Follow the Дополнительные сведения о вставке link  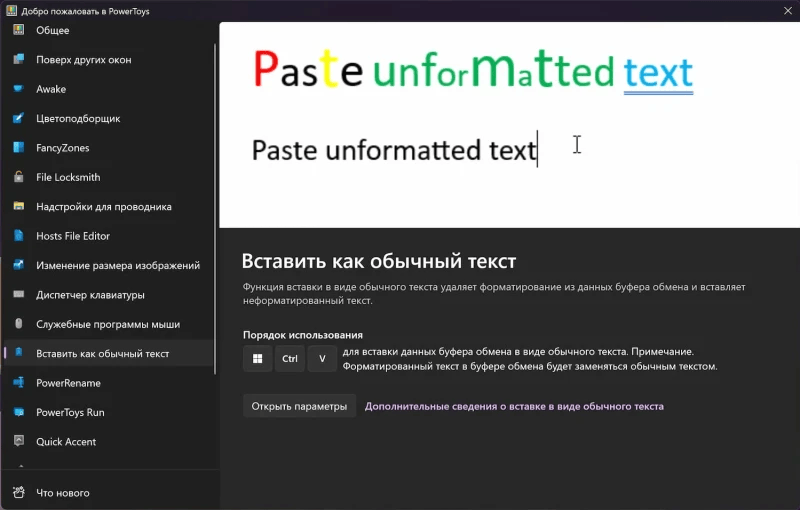point(514,406)
